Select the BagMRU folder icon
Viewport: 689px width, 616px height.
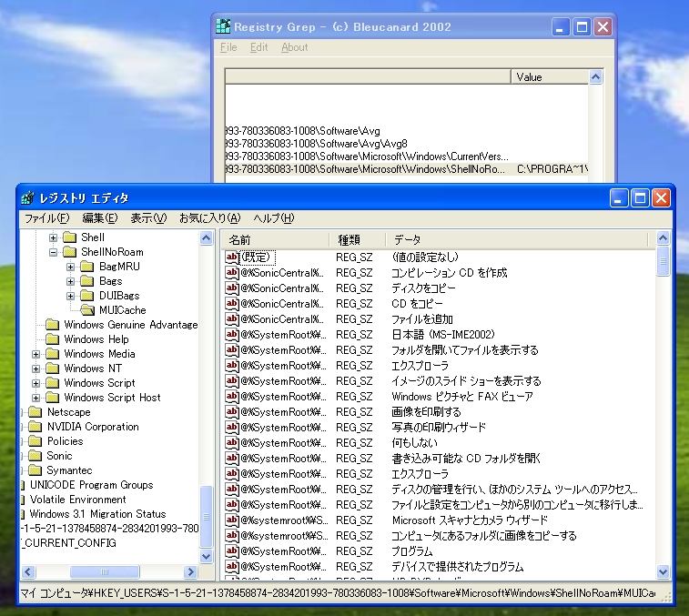pos(87,267)
